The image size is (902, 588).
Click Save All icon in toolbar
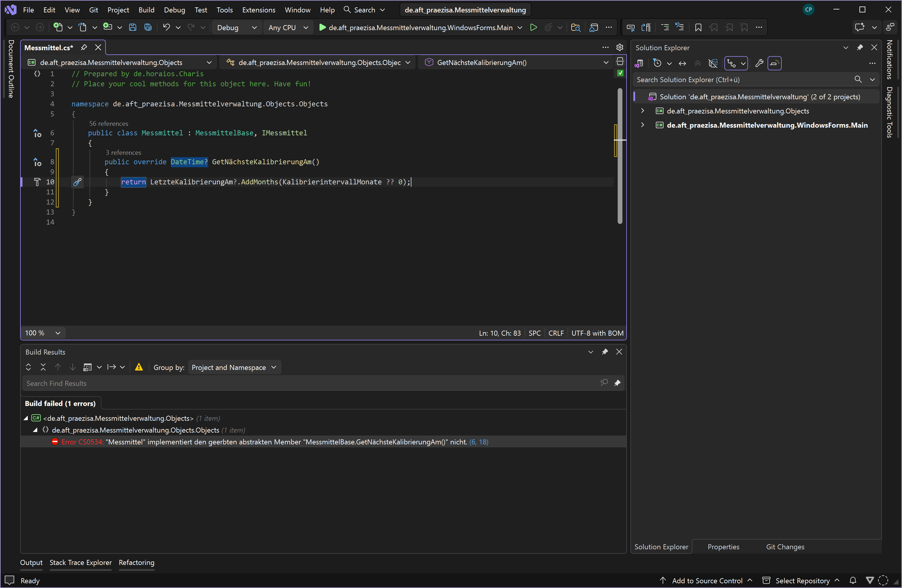point(148,27)
